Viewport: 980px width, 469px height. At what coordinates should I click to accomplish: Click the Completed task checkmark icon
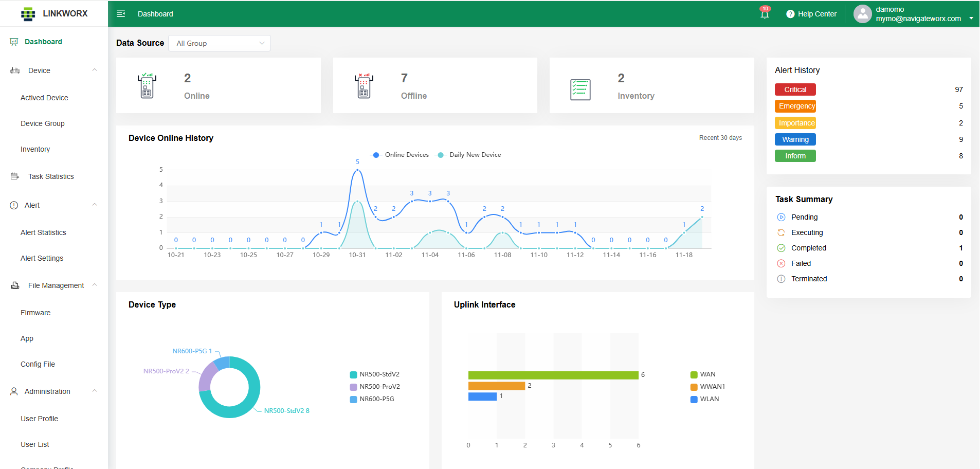(781, 248)
